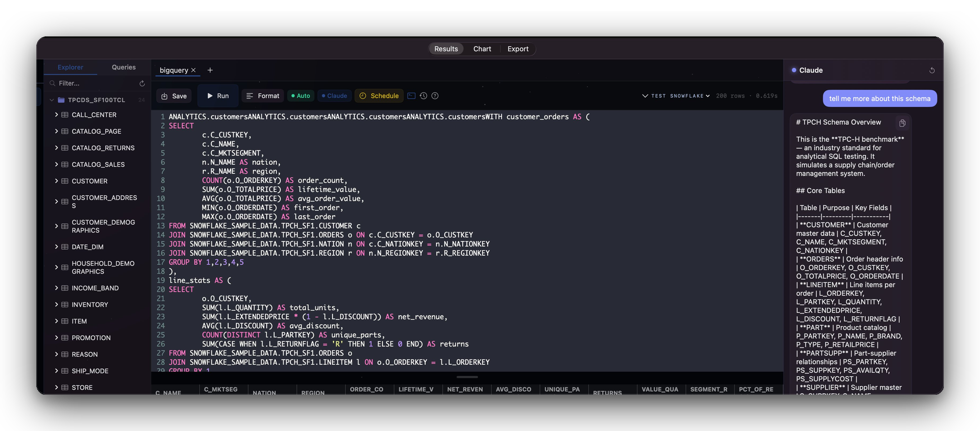The image size is (980, 431).
Task: Click the Claude panel status dot
Action: (x=794, y=70)
